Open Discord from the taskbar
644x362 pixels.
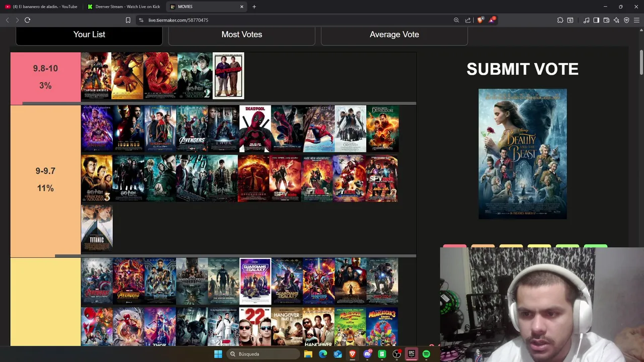point(367,354)
